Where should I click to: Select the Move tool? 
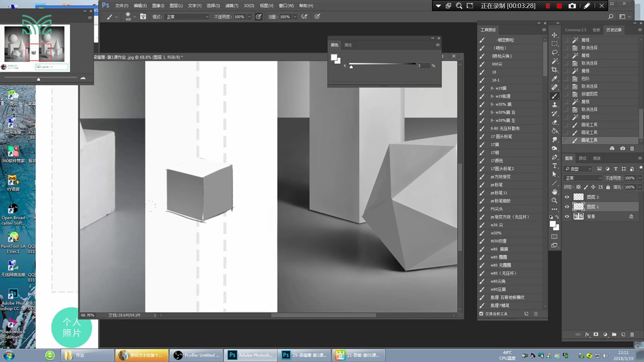coord(554,35)
